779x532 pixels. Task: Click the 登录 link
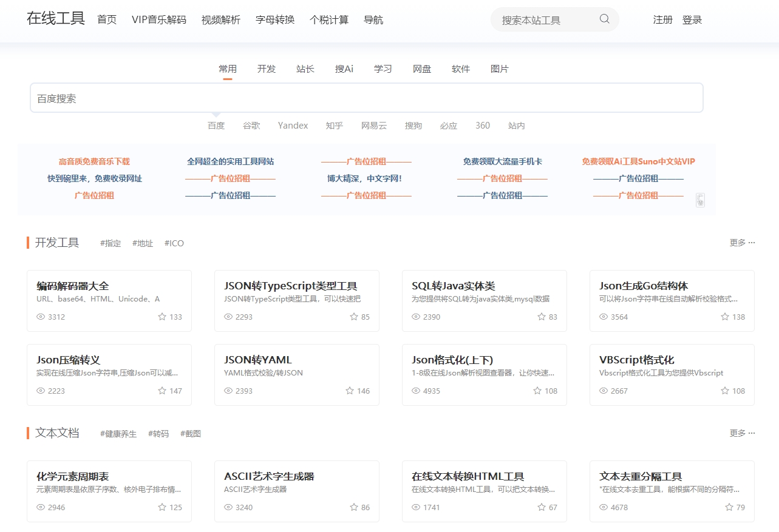692,19
